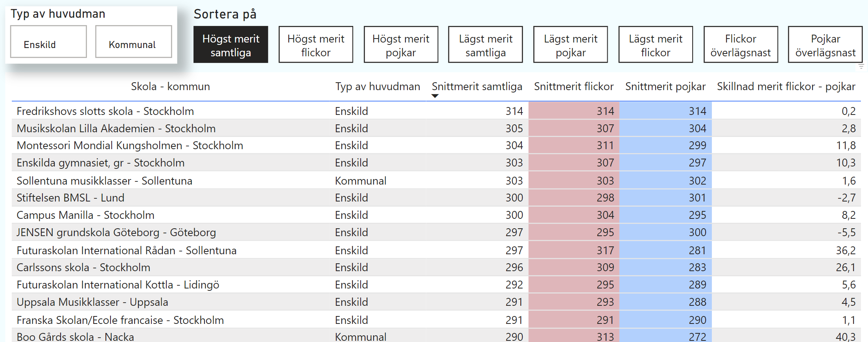Click the Snittmerit pojkar column header

[665, 87]
